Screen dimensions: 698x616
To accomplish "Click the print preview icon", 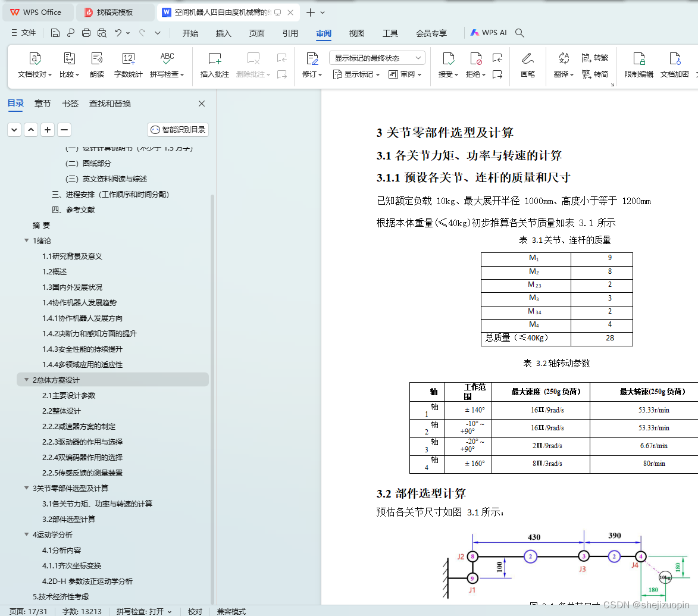I will pyautogui.click(x=102, y=33).
